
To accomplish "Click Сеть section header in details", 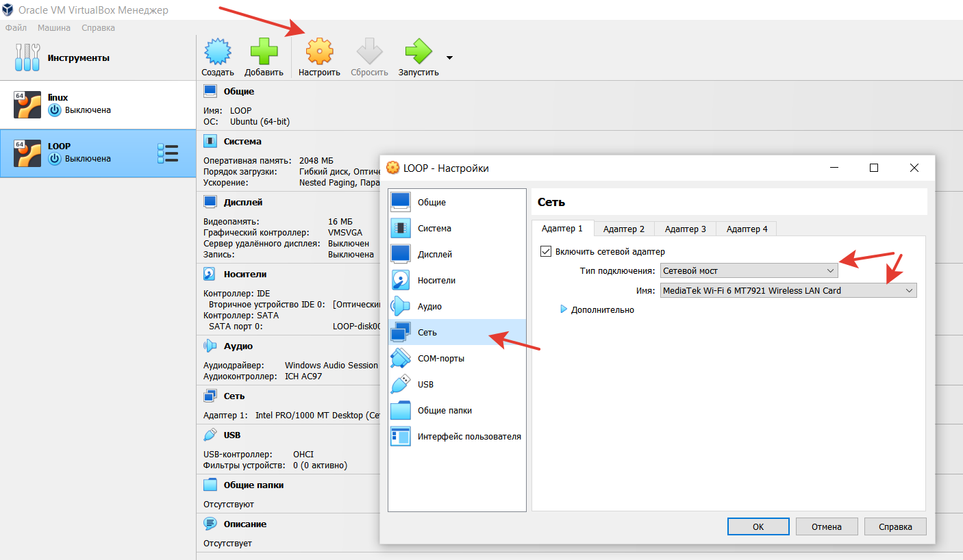I will pos(234,396).
